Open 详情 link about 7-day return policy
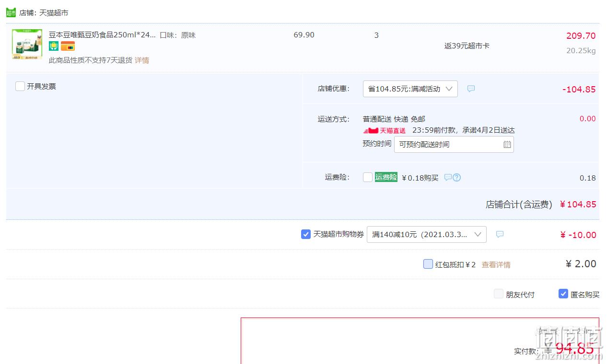 (x=142, y=60)
